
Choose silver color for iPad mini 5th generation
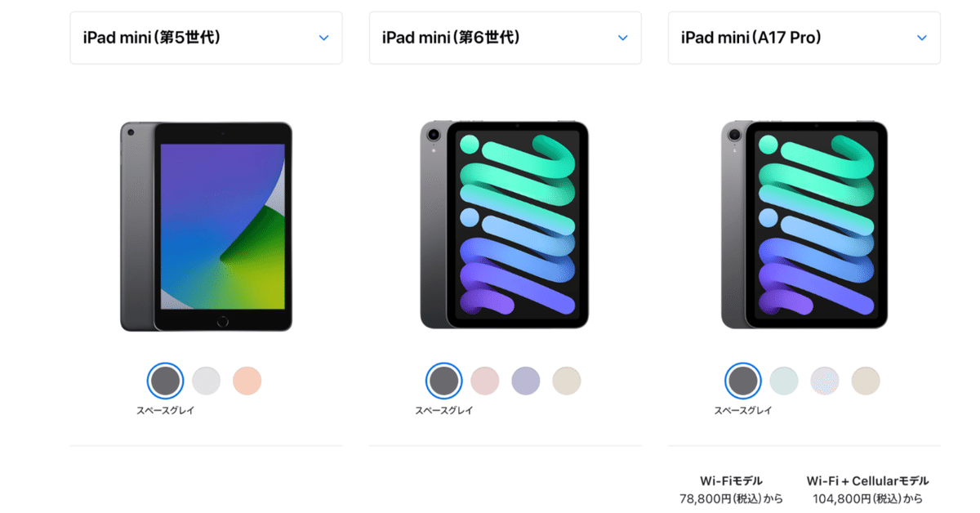tap(206, 381)
